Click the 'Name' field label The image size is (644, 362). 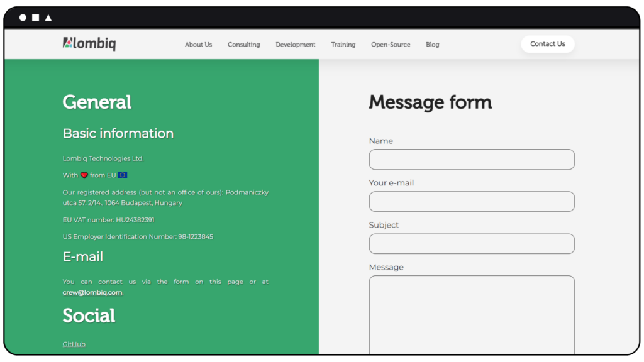380,141
